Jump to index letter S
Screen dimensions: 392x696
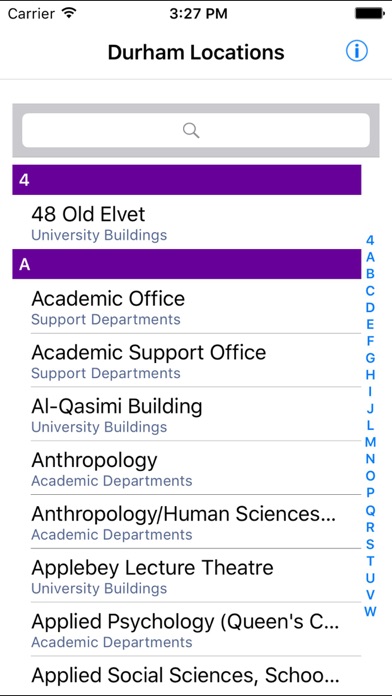tap(370, 544)
